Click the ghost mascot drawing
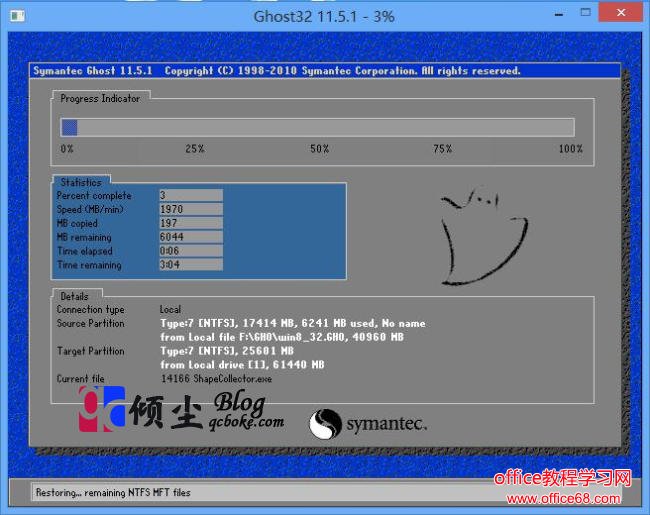The image size is (650, 515). point(484,237)
